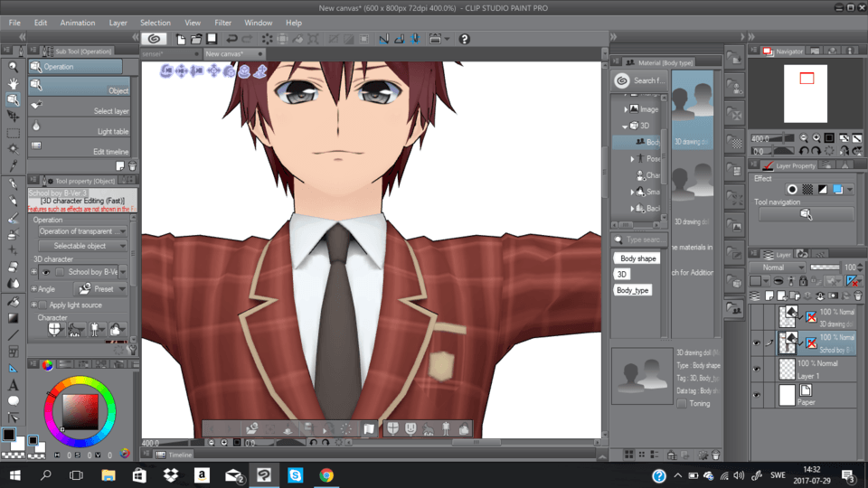This screenshot has width=868, height=488.
Task: Enable the Apply light source checkbox
Action: tap(42, 305)
